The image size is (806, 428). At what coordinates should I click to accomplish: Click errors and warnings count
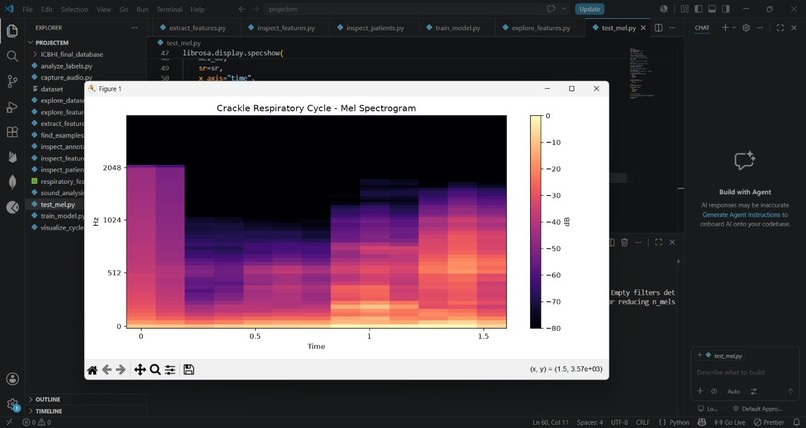(36, 422)
